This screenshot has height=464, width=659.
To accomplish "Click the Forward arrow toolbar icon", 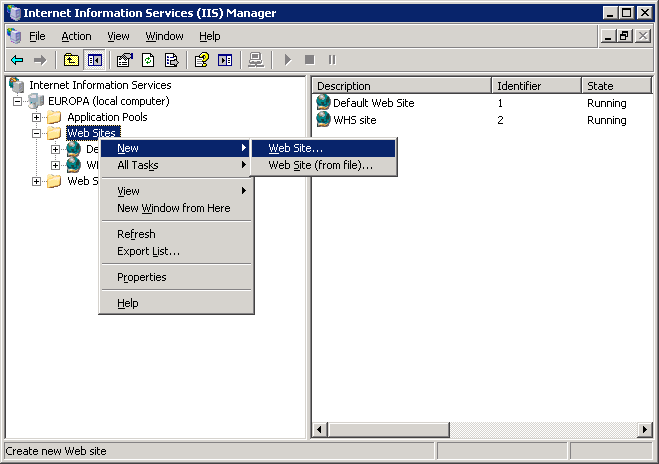I will click(x=40, y=60).
